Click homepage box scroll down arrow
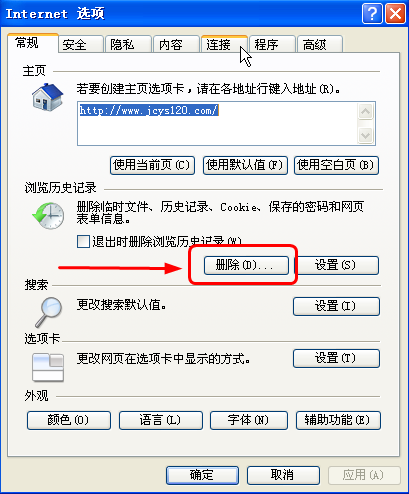 coord(366,136)
